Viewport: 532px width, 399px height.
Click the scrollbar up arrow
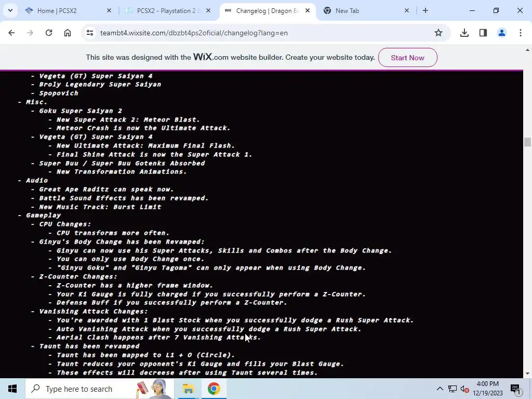pos(527,50)
